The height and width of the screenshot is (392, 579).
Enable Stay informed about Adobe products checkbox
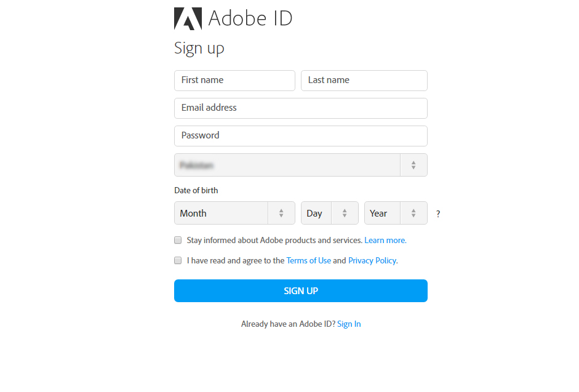(178, 240)
